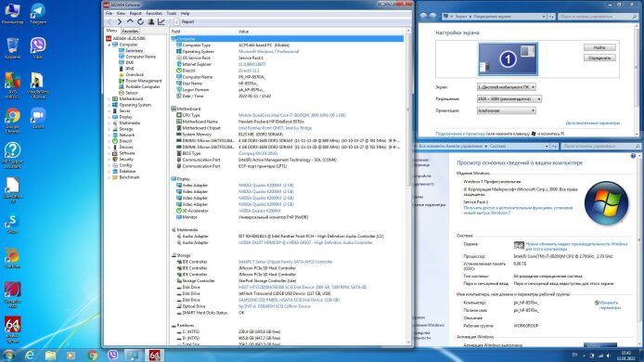Click the Microsoft Windows 7 Professional link
644x362 pixels.
[x=268, y=52]
